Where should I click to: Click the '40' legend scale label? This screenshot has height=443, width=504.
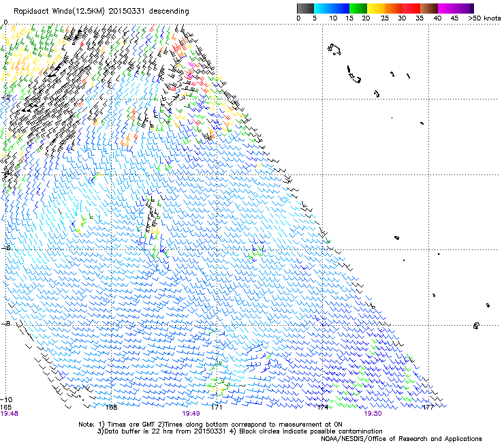[437, 18]
